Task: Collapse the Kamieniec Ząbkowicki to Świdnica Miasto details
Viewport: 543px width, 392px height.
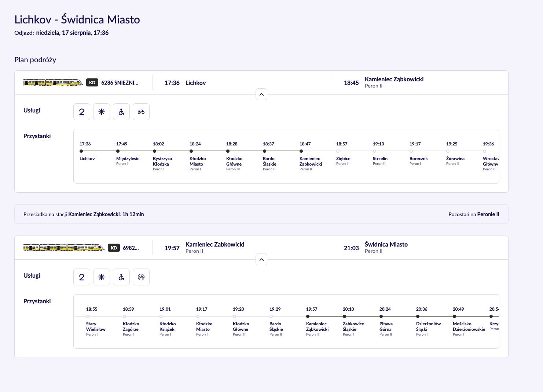Action: (261, 260)
